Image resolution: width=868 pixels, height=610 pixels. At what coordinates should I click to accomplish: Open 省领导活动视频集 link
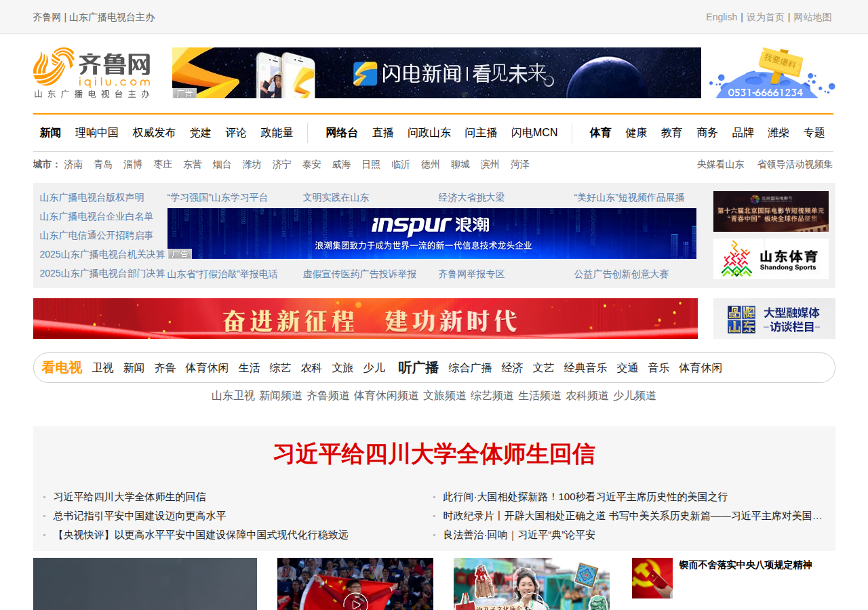(795, 165)
